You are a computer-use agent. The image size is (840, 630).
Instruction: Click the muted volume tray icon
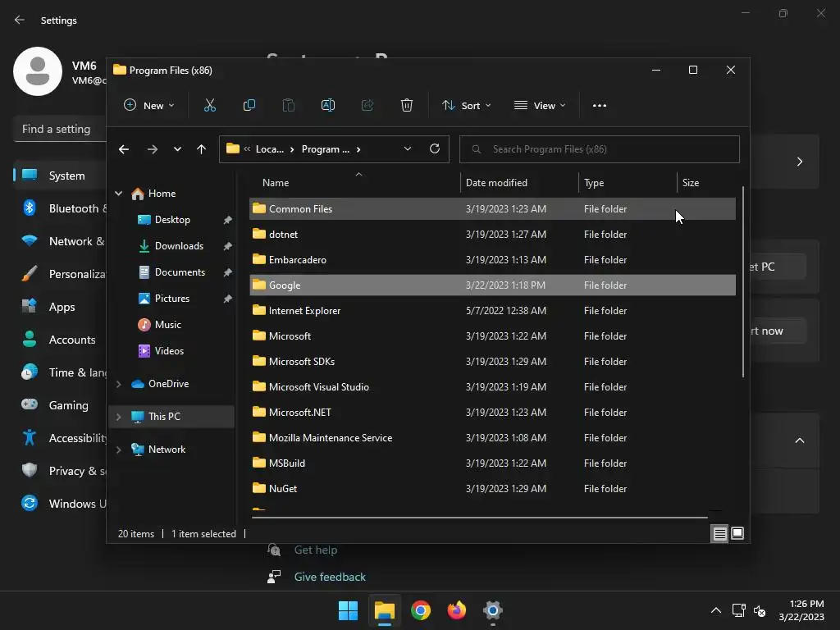coord(760,610)
